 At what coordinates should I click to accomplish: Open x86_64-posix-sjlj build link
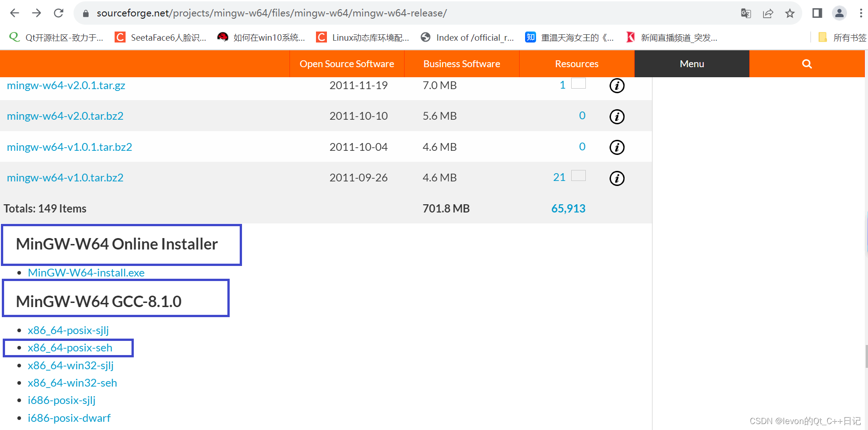pyautogui.click(x=68, y=330)
